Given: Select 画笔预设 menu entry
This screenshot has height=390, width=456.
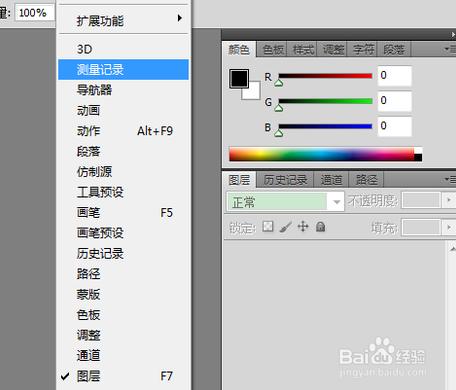Looking at the screenshot, I should [123, 233].
